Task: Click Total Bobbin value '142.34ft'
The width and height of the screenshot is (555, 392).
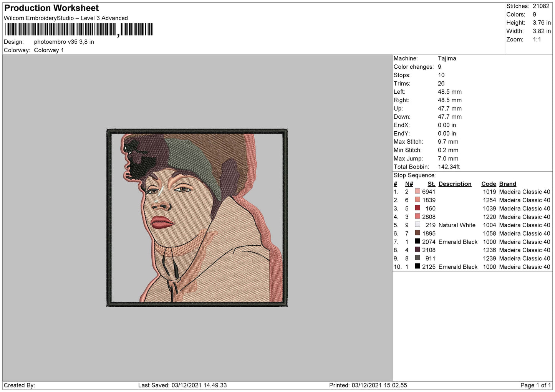Action: point(449,167)
